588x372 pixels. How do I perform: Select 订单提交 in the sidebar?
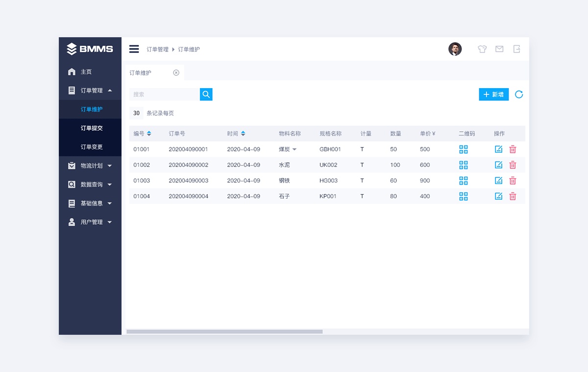(x=90, y=128)
